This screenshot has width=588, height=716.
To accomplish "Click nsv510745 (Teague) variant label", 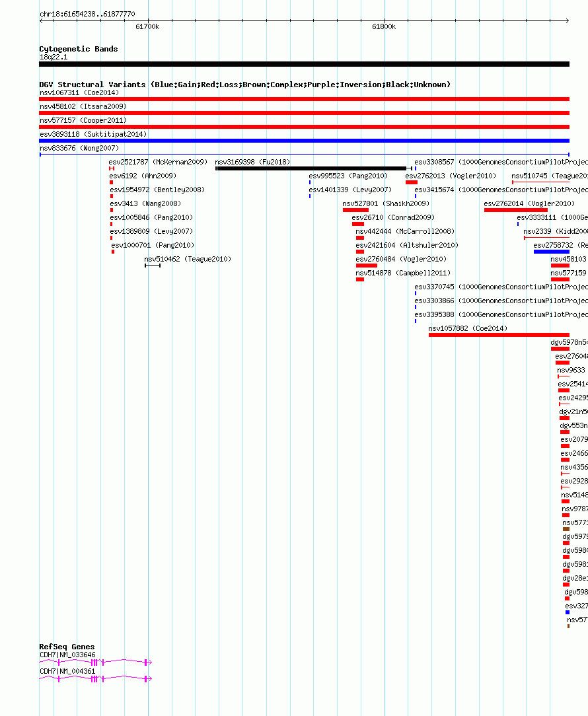I will click(x=550, y=176).
